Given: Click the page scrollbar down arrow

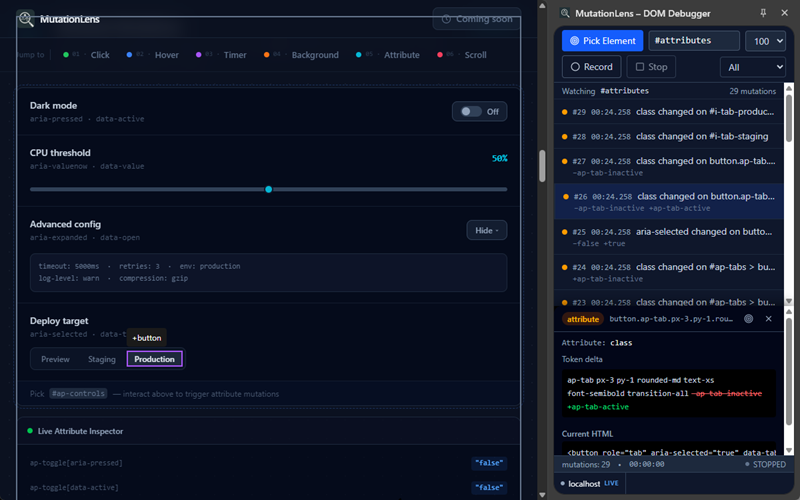Looking at the screenshot, I should pos(542,494).
